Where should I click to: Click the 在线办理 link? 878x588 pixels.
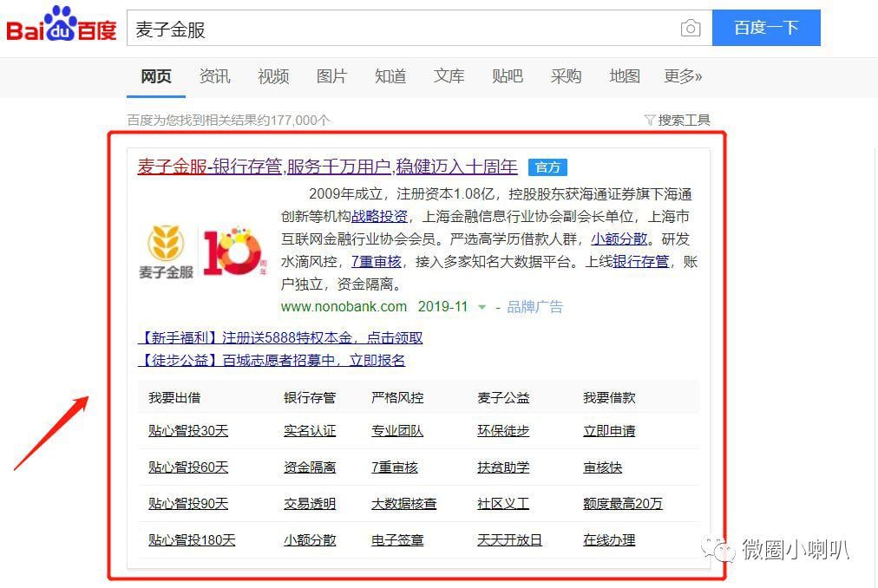[609, 539]
